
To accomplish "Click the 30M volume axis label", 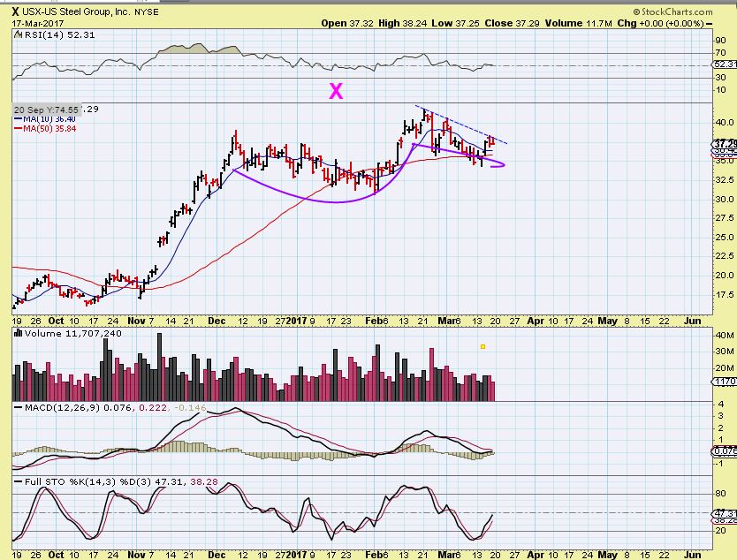I will pyautogui.click(x=725, y=352).
